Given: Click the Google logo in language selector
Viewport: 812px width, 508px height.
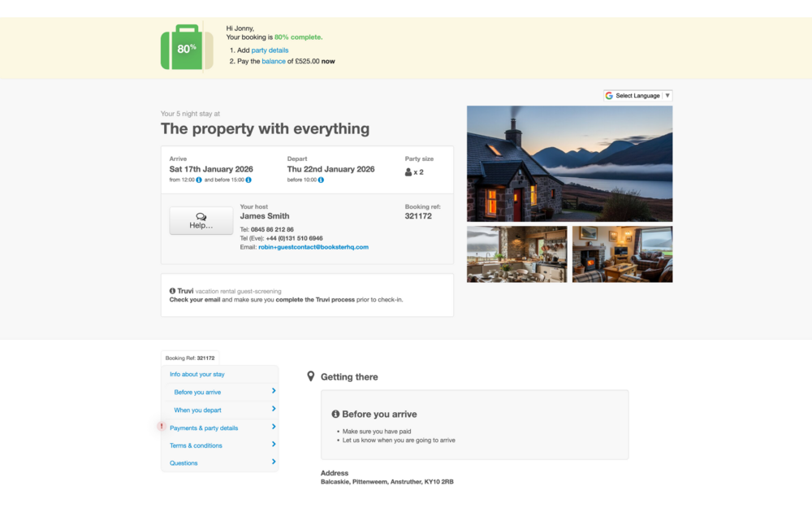Looking at the screenshot, I should 609,96.
